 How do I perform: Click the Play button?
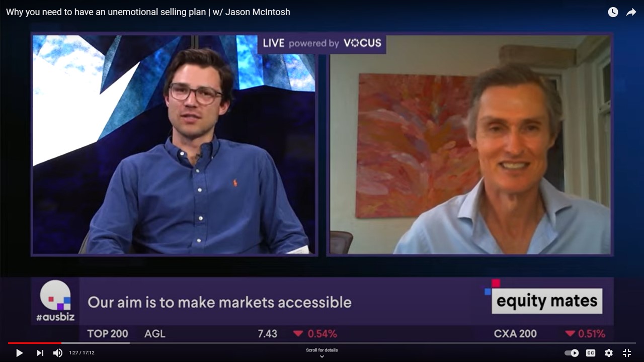19,353
